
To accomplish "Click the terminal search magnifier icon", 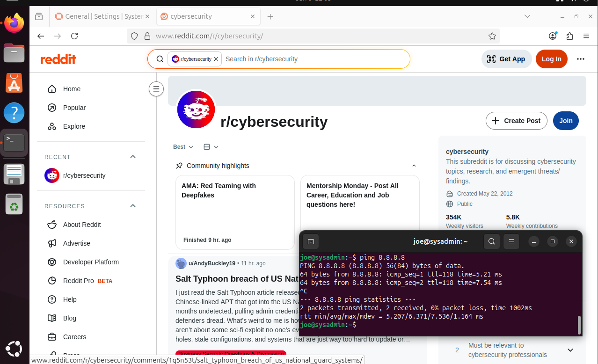I will click(x=491, y=241).
